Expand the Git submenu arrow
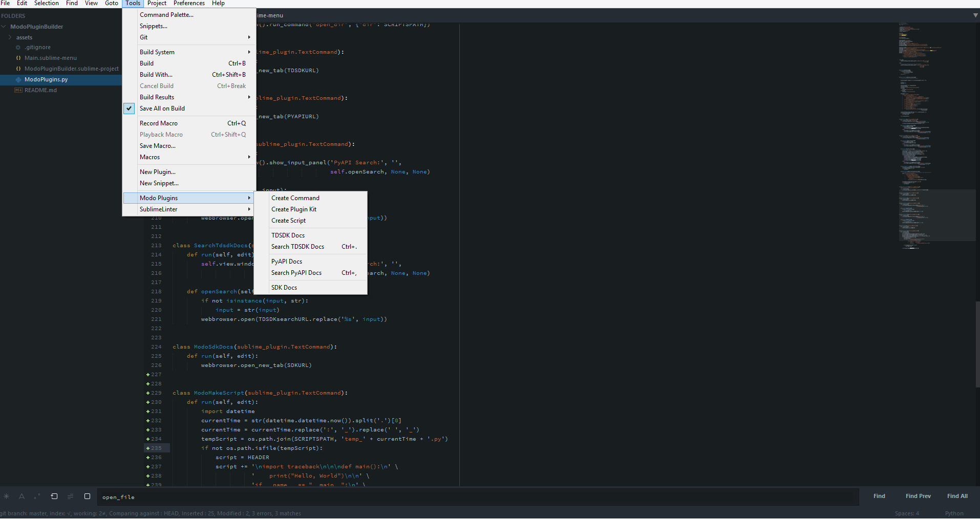980x520 pixels. 249,37
